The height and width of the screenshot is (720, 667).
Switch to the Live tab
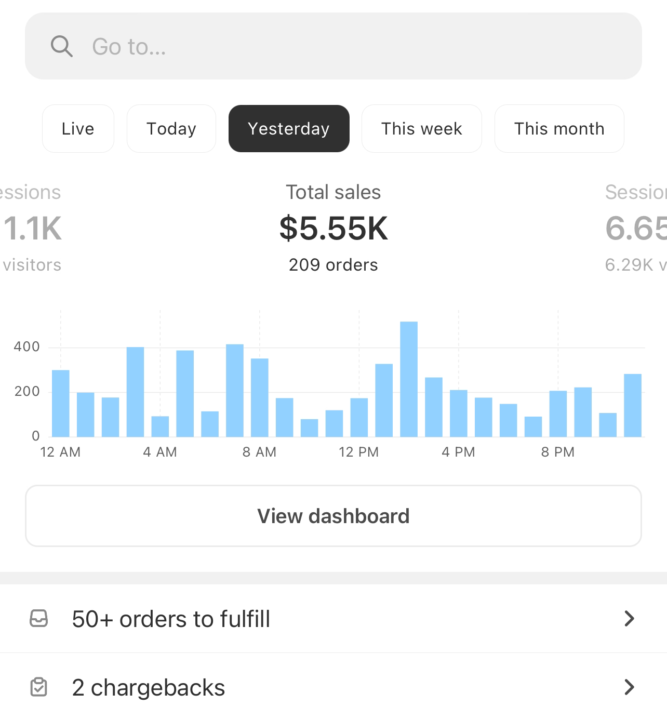pos(78,129)
